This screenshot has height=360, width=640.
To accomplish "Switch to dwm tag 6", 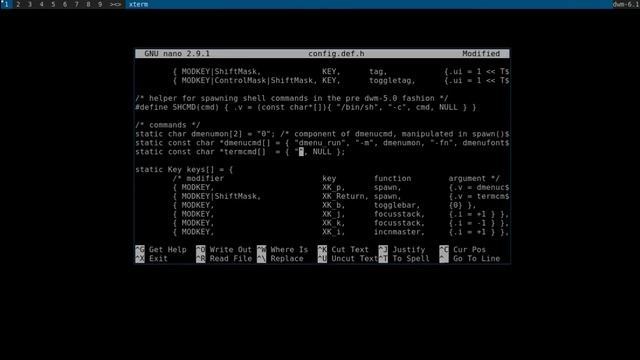I will click(65, 4).
